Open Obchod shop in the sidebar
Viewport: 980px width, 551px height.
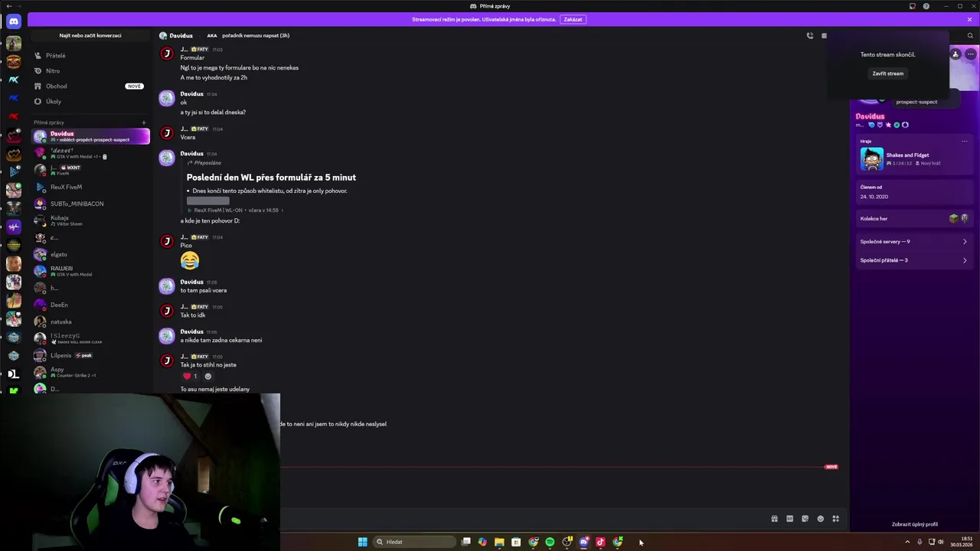tap(90, 86)
